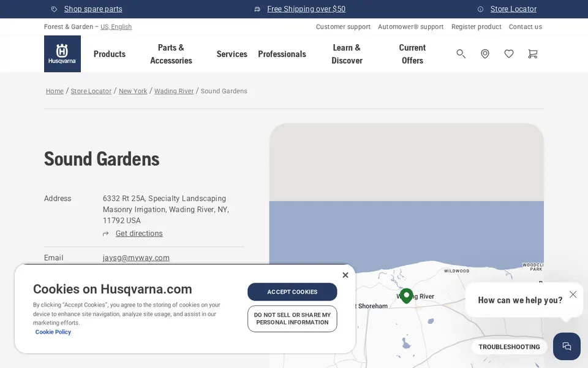Open the Professionals menu

coord(282,54)
